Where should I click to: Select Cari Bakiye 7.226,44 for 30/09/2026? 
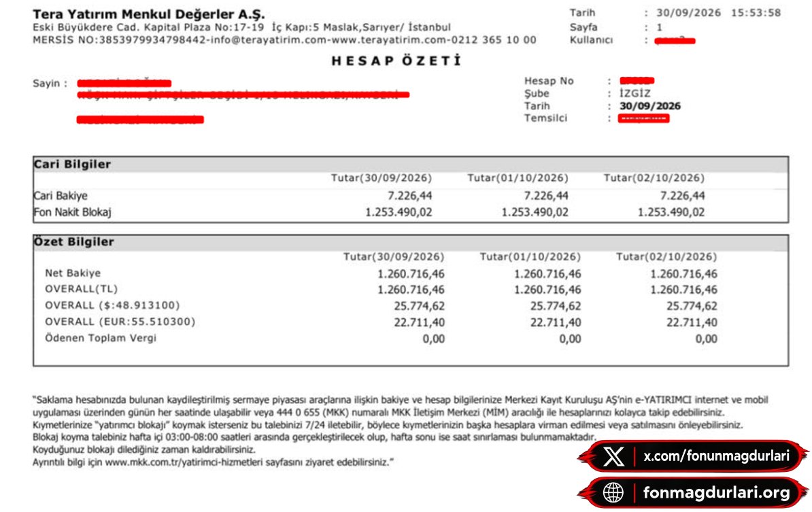[x=409, y=196]
